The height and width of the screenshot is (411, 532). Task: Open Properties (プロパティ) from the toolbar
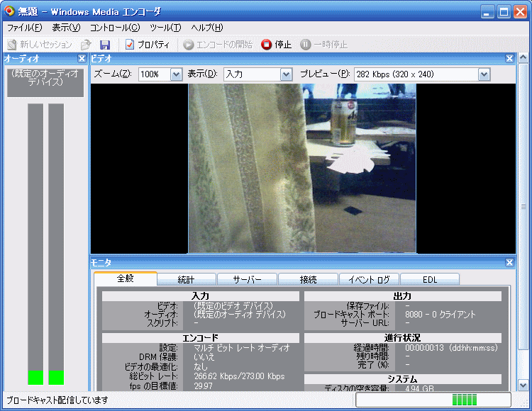coord(147,45)
